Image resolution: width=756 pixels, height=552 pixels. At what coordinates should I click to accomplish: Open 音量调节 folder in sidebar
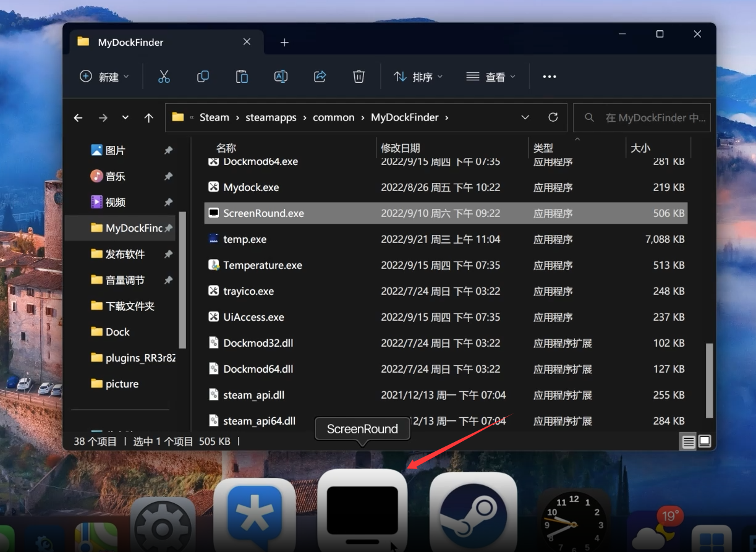[x=125, y=280]
